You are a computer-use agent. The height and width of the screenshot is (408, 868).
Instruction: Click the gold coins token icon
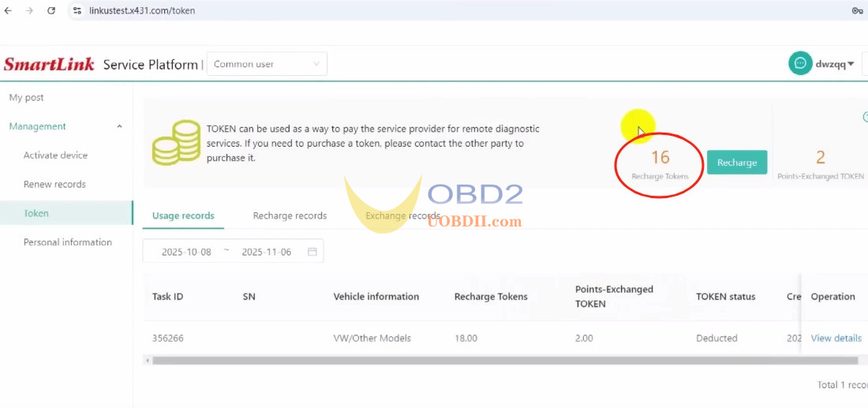click(x=176, y=143)
